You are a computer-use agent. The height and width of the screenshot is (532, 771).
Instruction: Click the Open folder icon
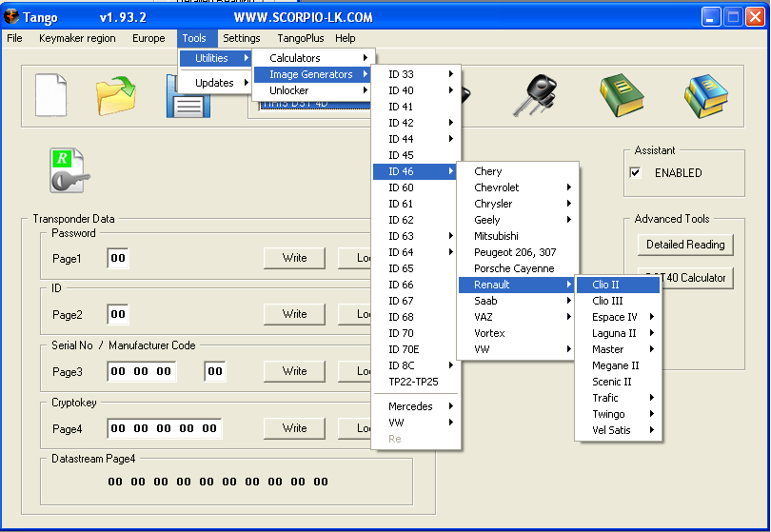pos(116,95)
